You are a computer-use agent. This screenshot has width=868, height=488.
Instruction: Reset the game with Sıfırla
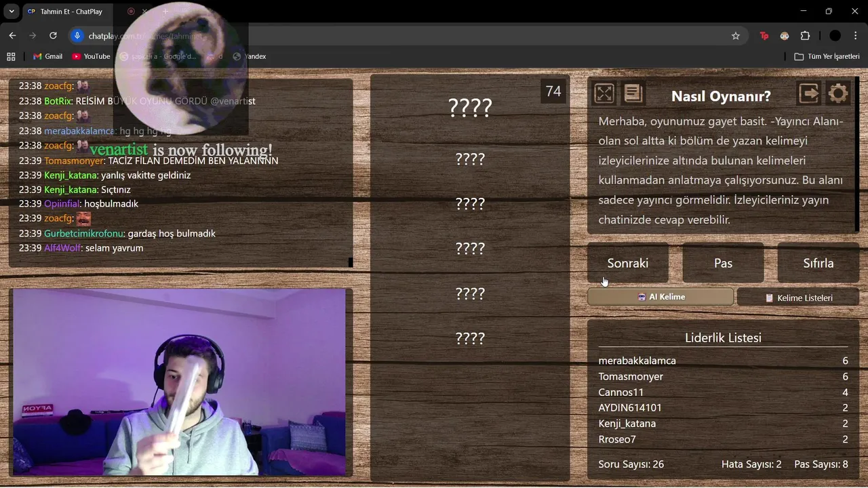pos(818,263)
